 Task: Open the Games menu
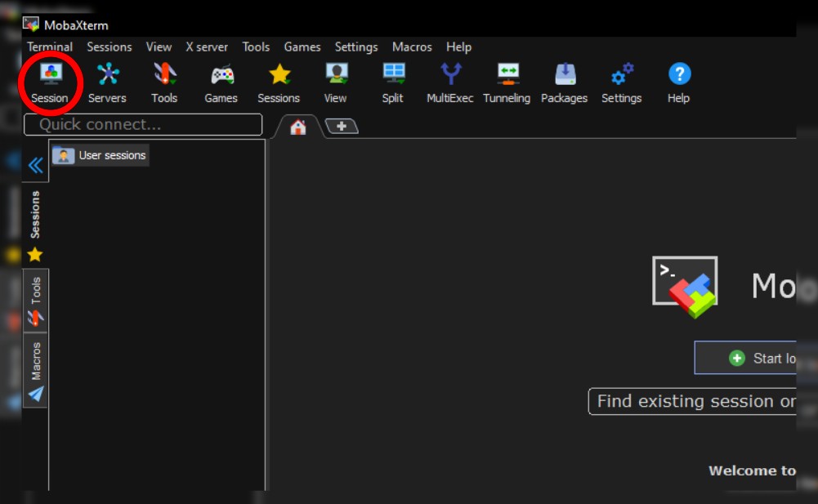point(302,47)
